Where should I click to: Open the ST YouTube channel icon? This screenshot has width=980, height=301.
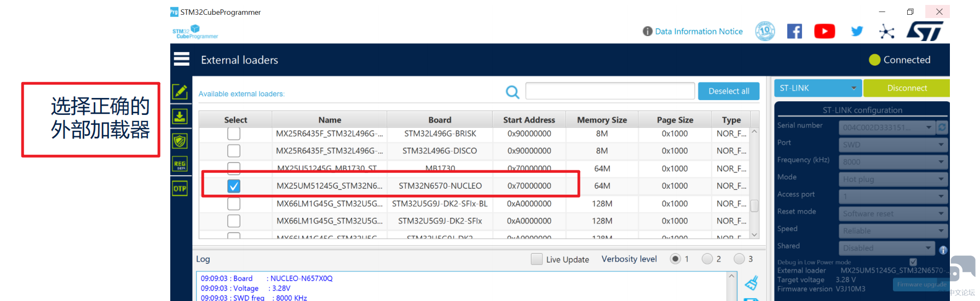pyautogui.click(x=824, y=31)
